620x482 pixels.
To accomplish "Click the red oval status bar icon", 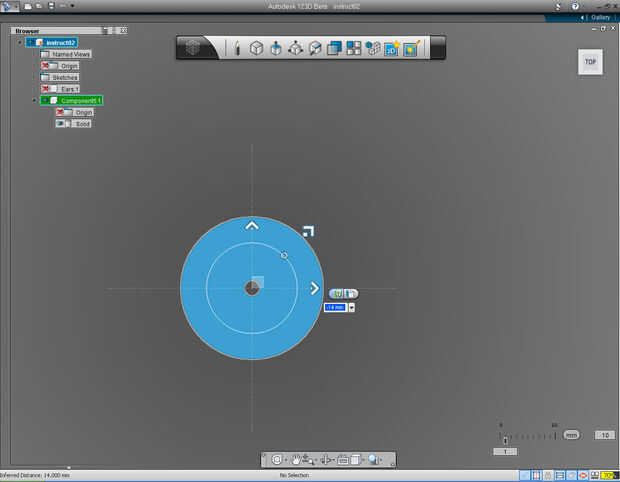I will tap(583, 475).
